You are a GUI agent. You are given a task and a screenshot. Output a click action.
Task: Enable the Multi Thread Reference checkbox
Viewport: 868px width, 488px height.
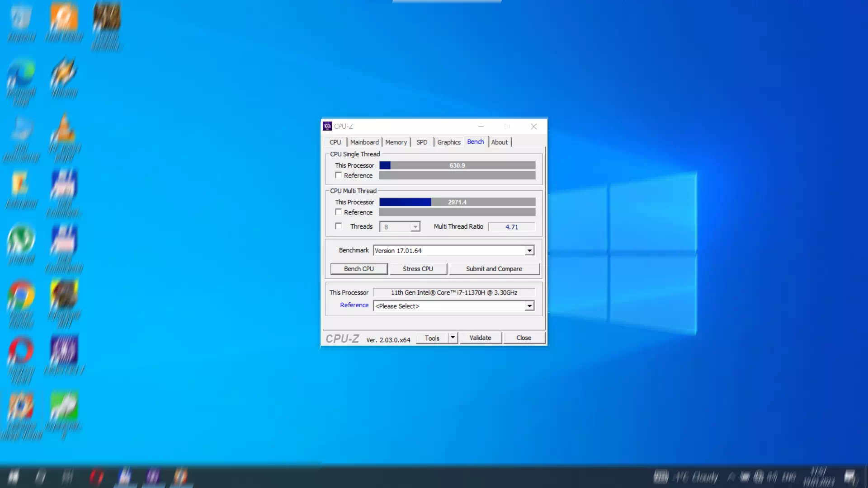coord(338,212)
